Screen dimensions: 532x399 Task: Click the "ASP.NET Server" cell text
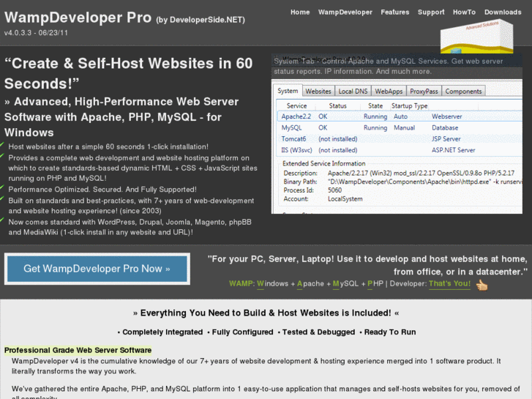[453, 150]
